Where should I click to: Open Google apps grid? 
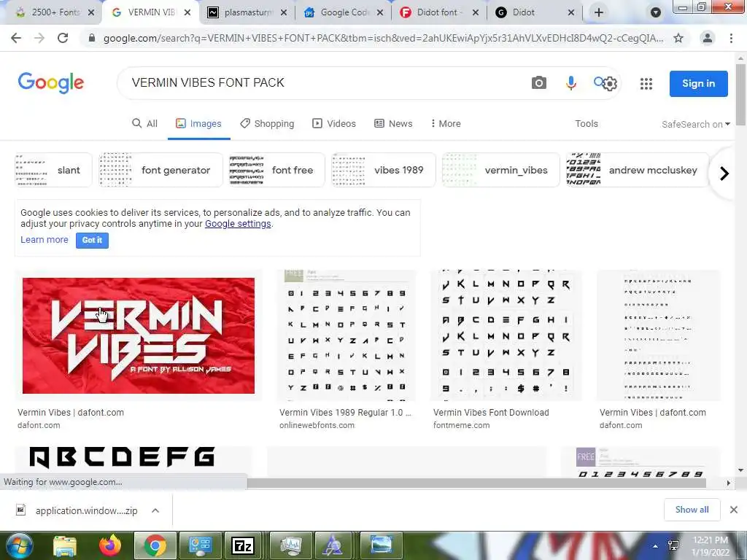coord(646,84)
